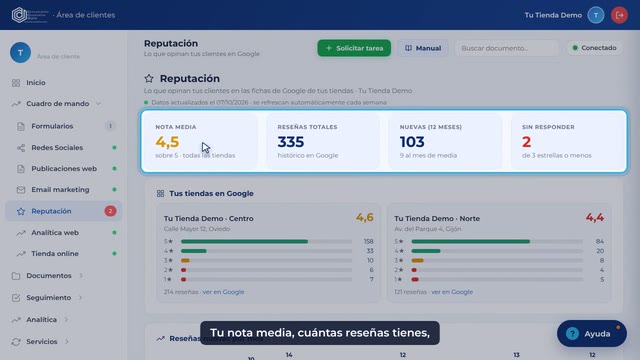Click the grid icon beside Tus tiendas en Google
This screenshot has height=360, width=640.
coord(160,193)
